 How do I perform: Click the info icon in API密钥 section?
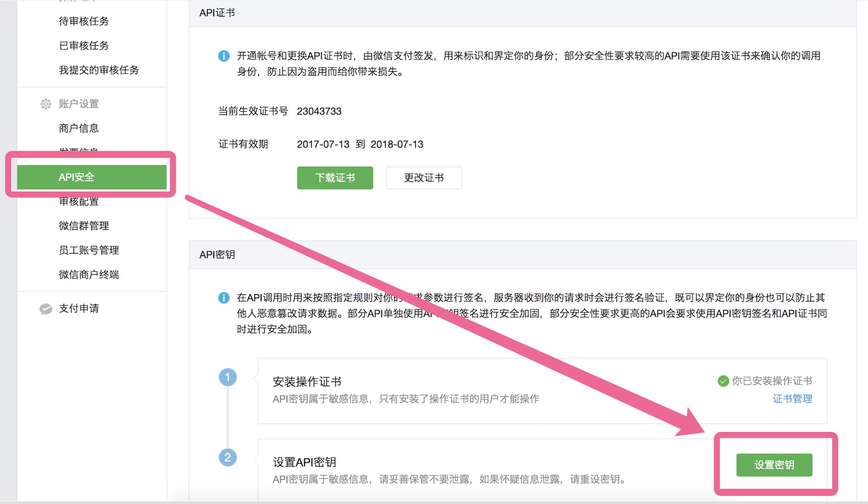223,298
